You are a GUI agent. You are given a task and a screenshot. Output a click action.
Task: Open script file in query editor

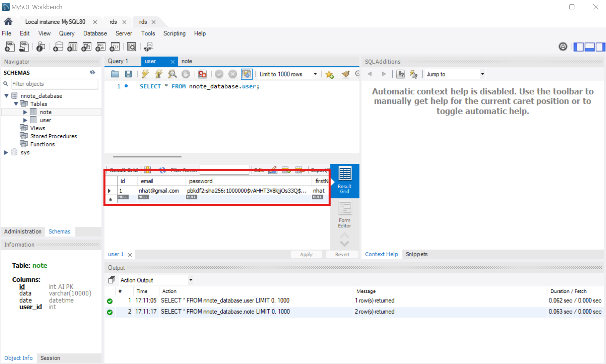[115, 74]
